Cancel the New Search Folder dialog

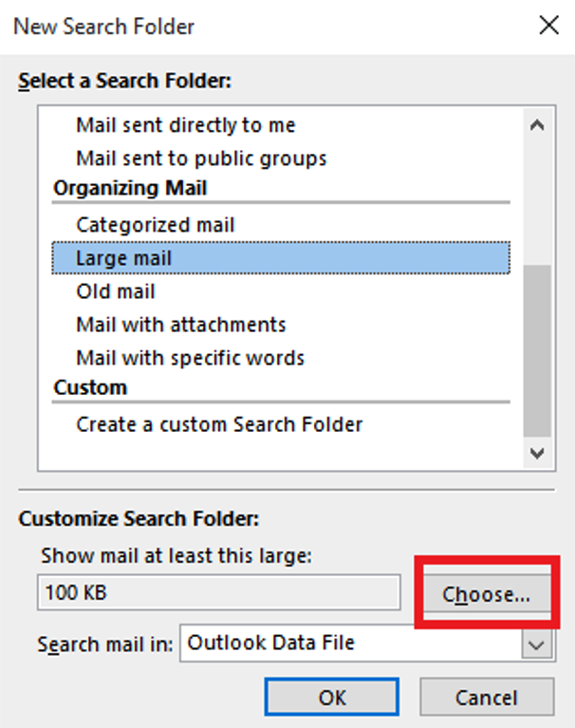point(487,697)
